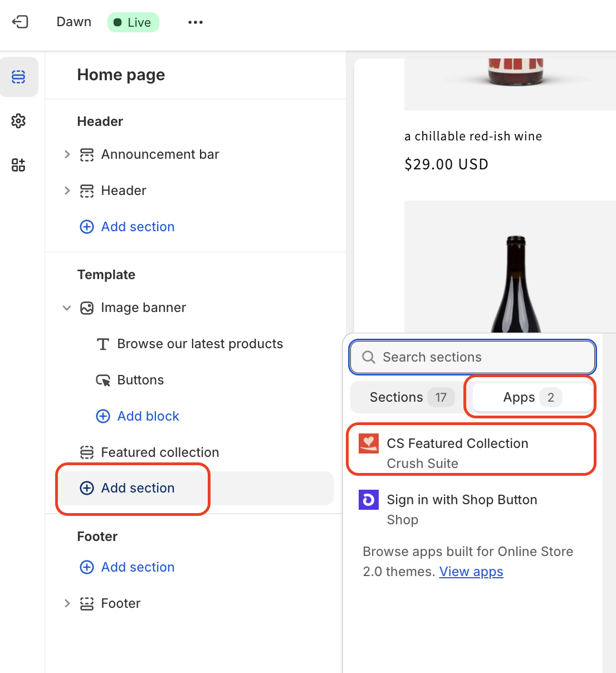Open the View apps link
Screen dimensions: 616x673
pyautogui.click(x=471, y=572)
